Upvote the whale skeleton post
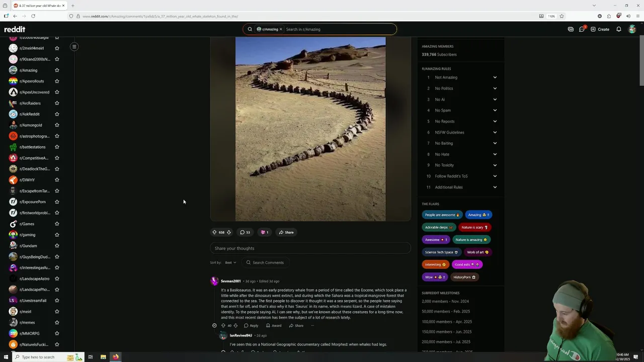The width and height of the screenshot is (644, 362). (x=214, y=232)
